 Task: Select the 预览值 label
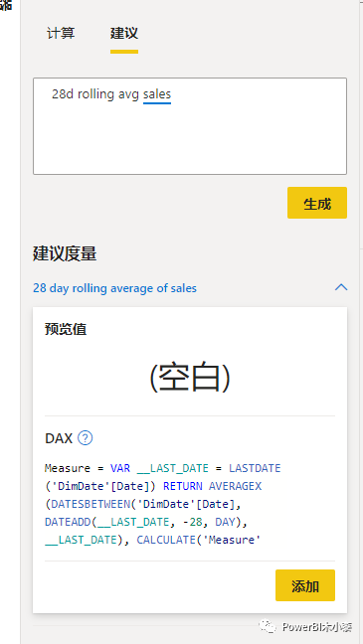tap(66, 329)
